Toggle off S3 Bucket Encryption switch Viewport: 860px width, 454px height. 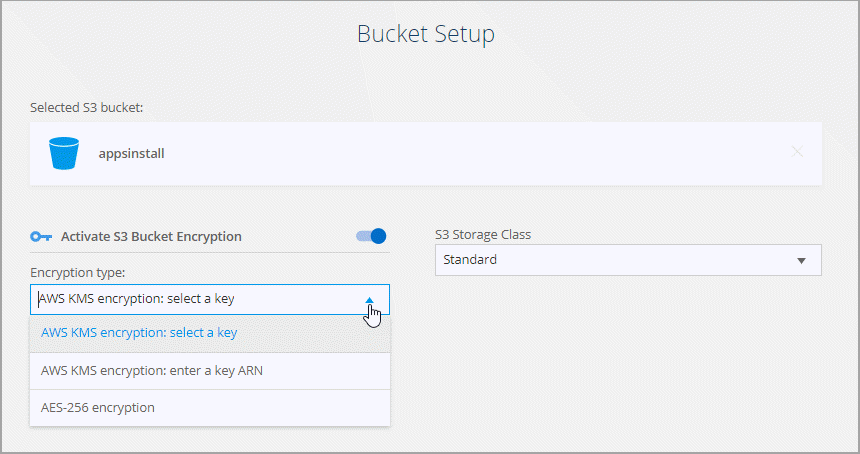click(x=370, y=237)
